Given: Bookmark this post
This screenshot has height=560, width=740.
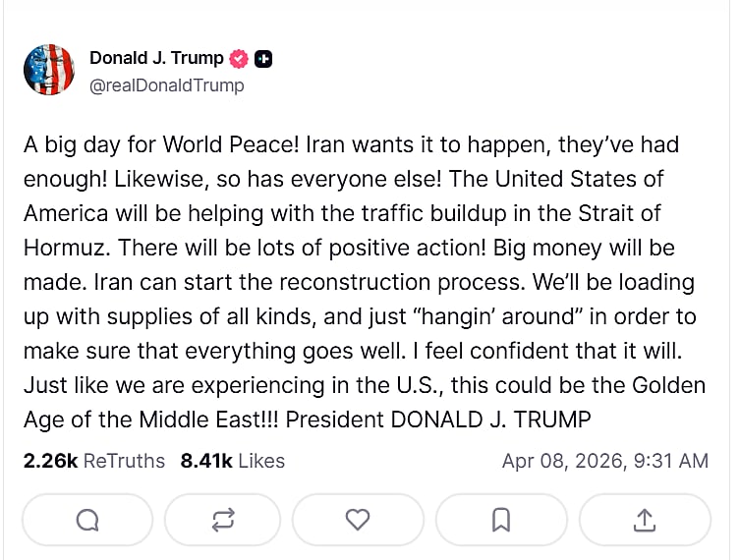Looking at the screenshot, I should coord(500,519).
